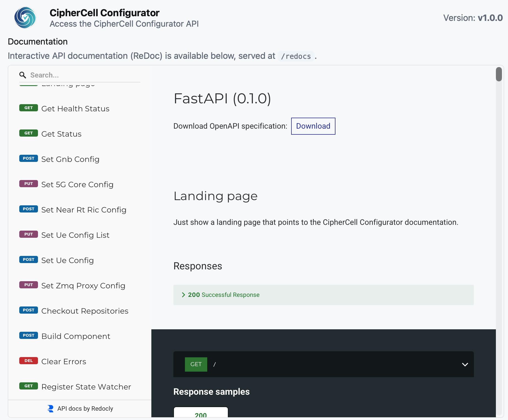Select the PUT badge for Set 5G Core Config
The image size is (508, 420).
coord(28,184)
